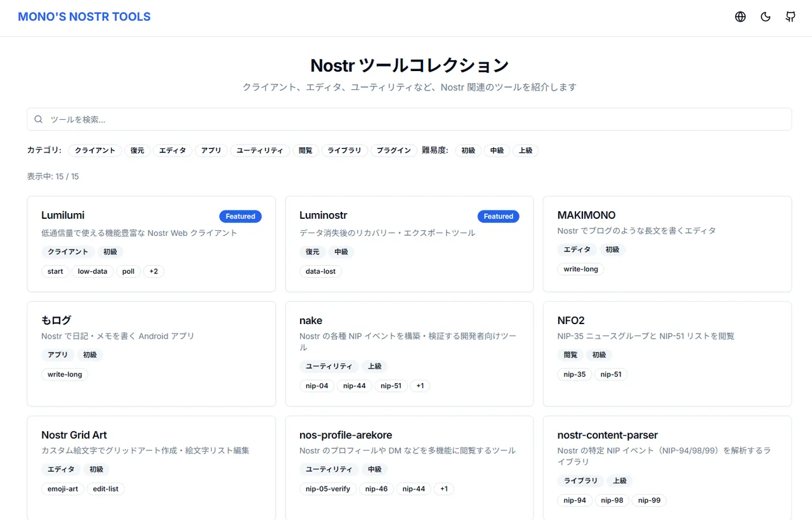
Task: Click nip-51 tag on nake card
Action: coord(391,386)
